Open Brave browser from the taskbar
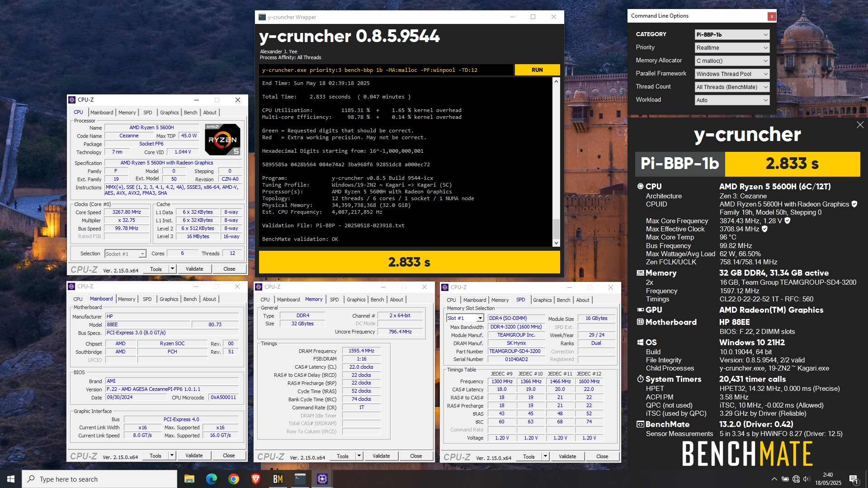868x488 pixels. coord(256,479)
